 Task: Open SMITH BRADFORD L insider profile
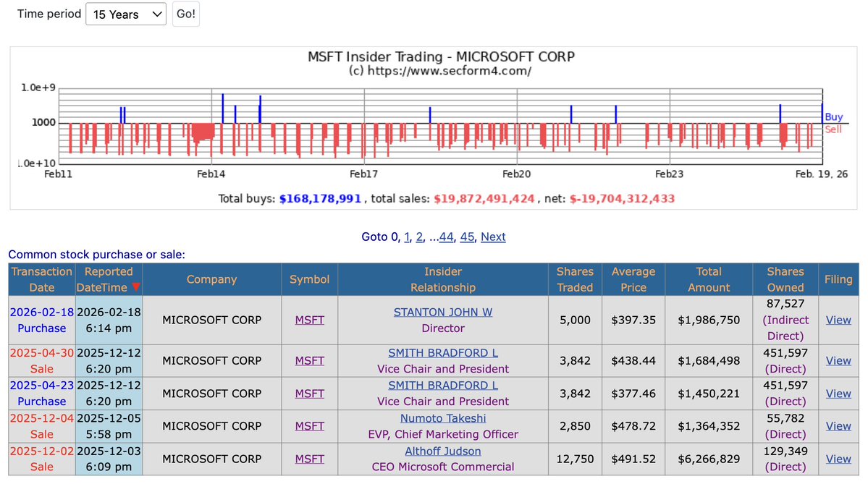442,352
